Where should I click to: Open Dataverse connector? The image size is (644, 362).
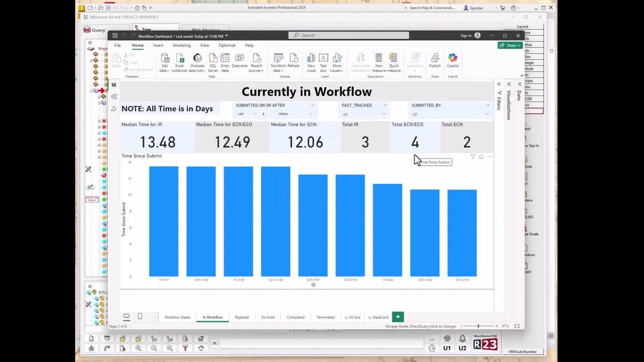pyautogui.click(x=240, y=60)
